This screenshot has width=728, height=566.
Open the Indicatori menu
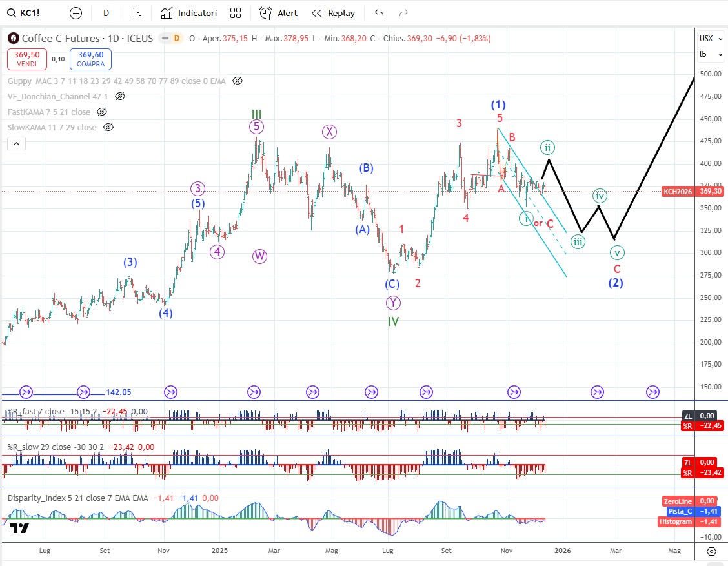[189, 13]
